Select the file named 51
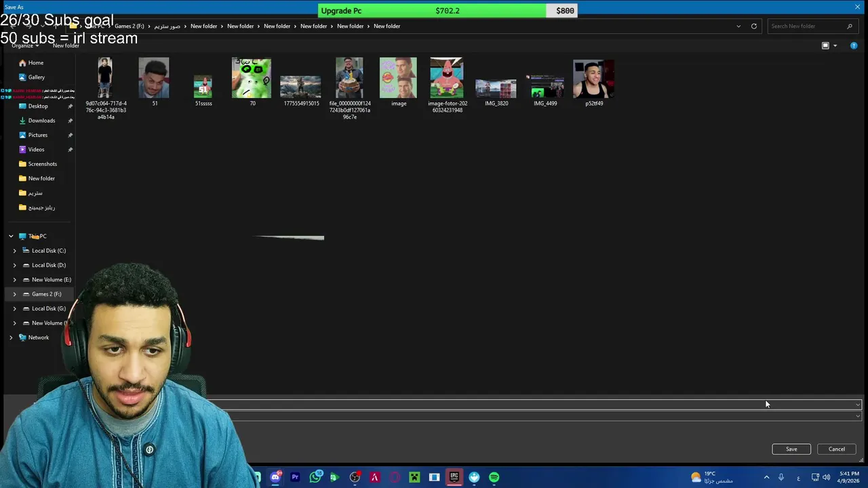 pos(154,82)
